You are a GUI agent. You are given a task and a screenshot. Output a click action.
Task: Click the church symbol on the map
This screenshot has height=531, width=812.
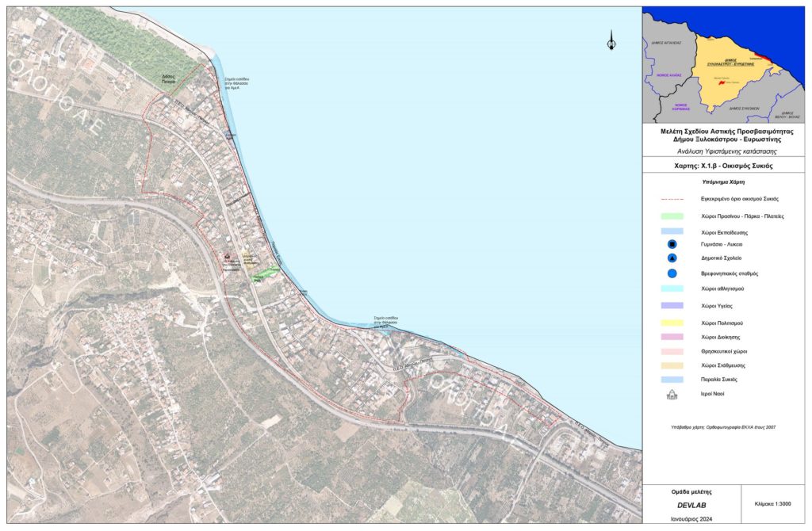(228, 256)
